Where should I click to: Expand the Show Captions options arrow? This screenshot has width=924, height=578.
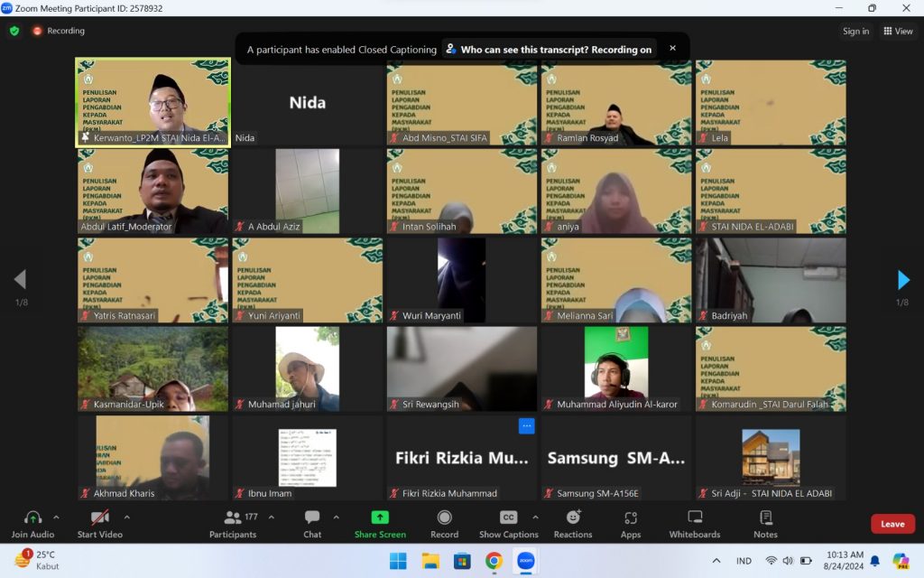pos(535,517)
